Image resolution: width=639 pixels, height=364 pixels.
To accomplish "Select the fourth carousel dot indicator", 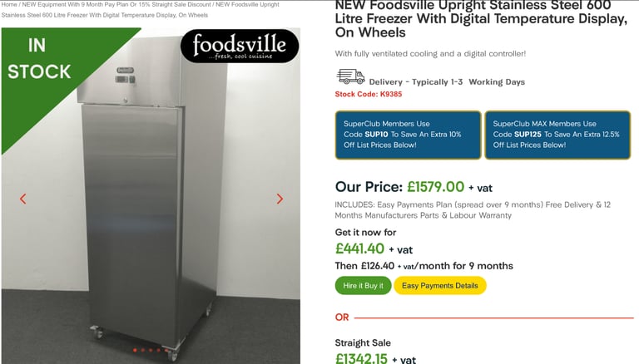I will click(159, 350).
